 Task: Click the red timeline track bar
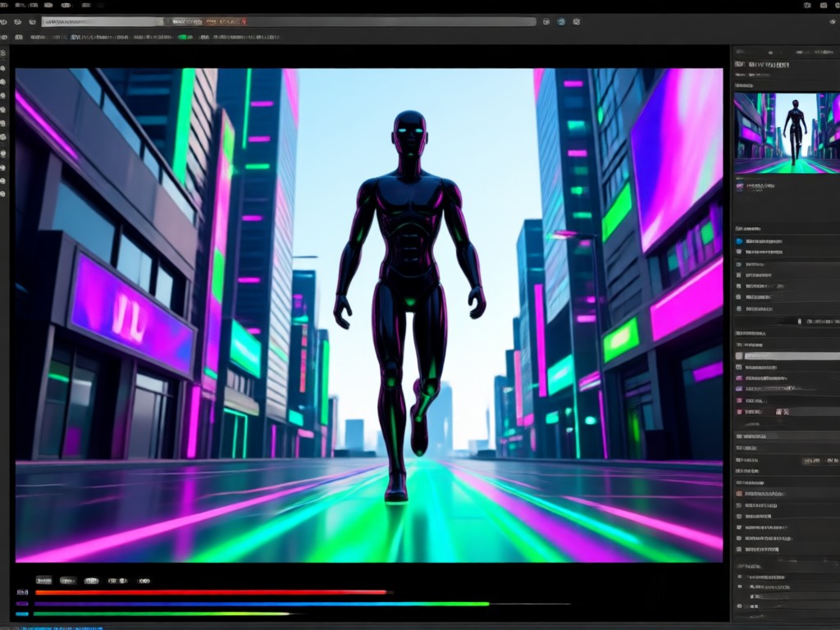click(x=211, y=592)
